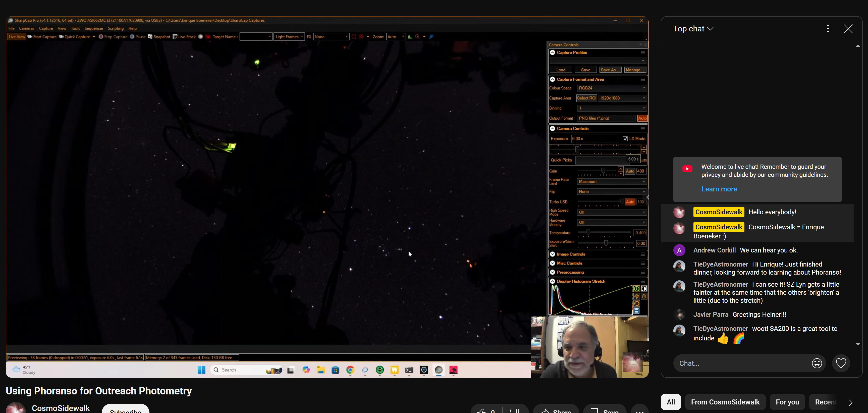Open the Sequencer menu
This screenshot has width=868, height=413.
click(x=94, y=28)
